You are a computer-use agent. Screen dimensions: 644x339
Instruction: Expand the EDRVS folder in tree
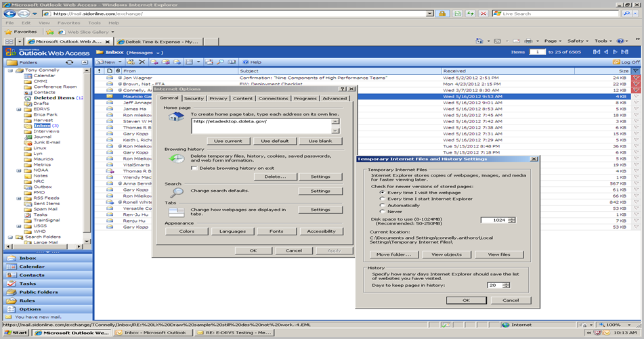tap(18, 109)
